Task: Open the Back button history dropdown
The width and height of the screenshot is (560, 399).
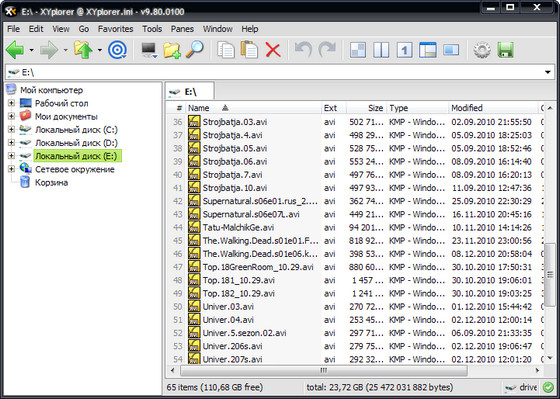Action: pos(31,50)
